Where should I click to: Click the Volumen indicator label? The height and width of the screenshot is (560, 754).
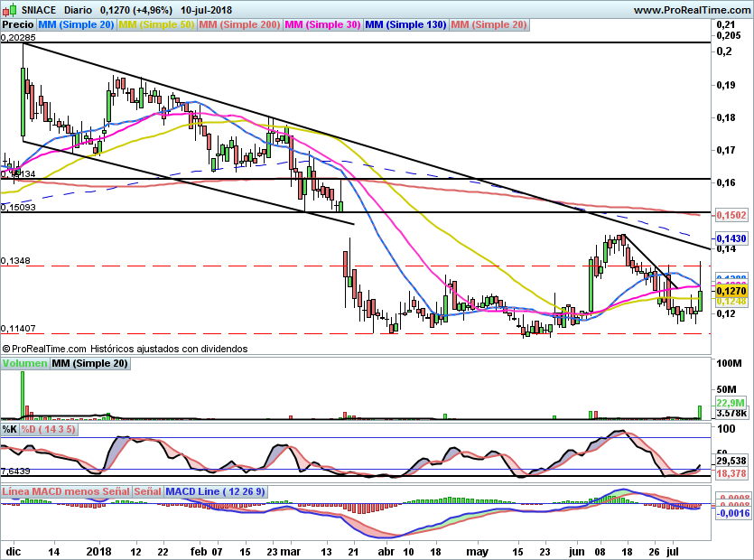coord(24,364)
